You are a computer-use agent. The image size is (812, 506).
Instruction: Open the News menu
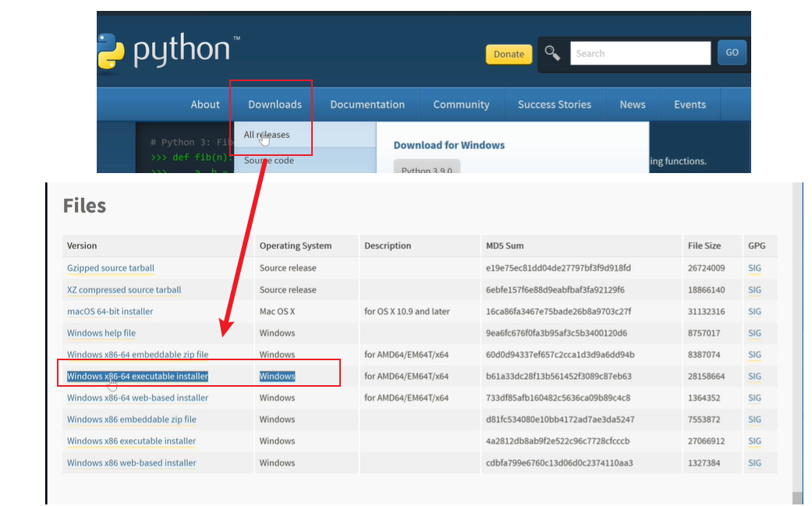tap(633, 104)
